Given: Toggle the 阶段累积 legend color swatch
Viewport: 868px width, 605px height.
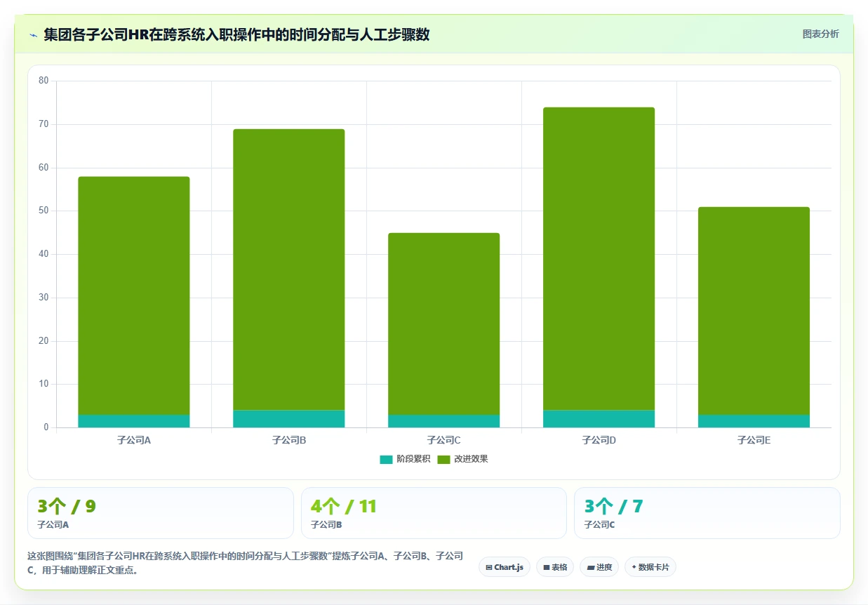Looking at the screenshot, I should [x=386, y=460].
